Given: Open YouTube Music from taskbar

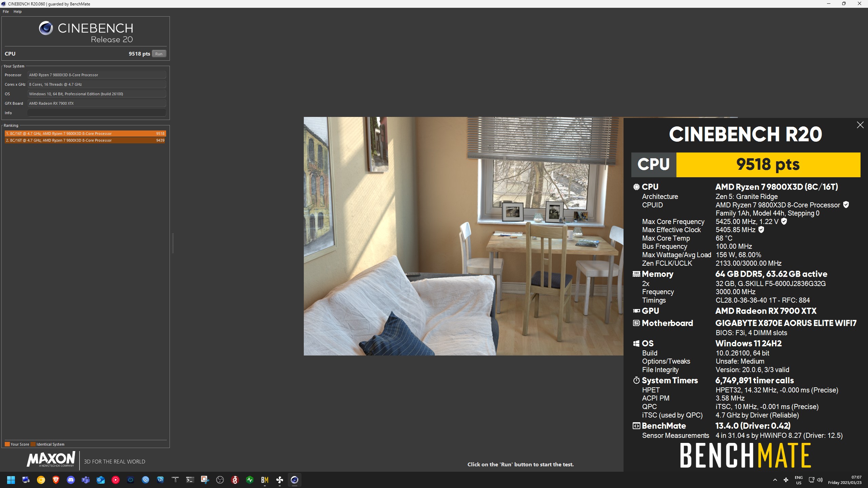Looking at the screenshot, I should pos(116,480).
